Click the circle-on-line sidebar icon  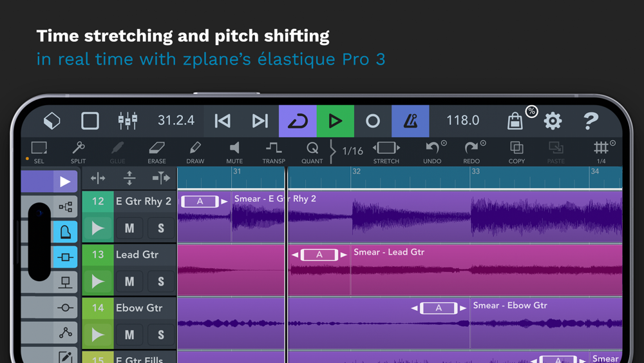click(x=65, y=308)
